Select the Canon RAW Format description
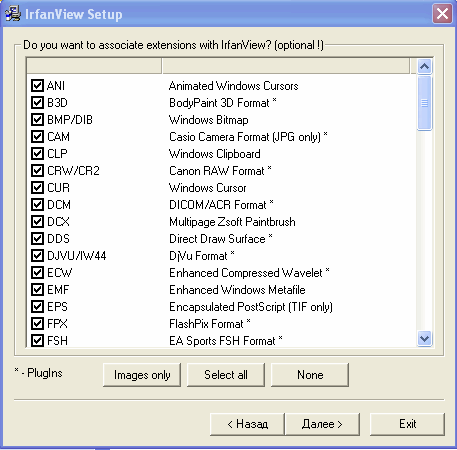Image resolution: width=457 pixels, height=450 pixels. tap(220, 171)
